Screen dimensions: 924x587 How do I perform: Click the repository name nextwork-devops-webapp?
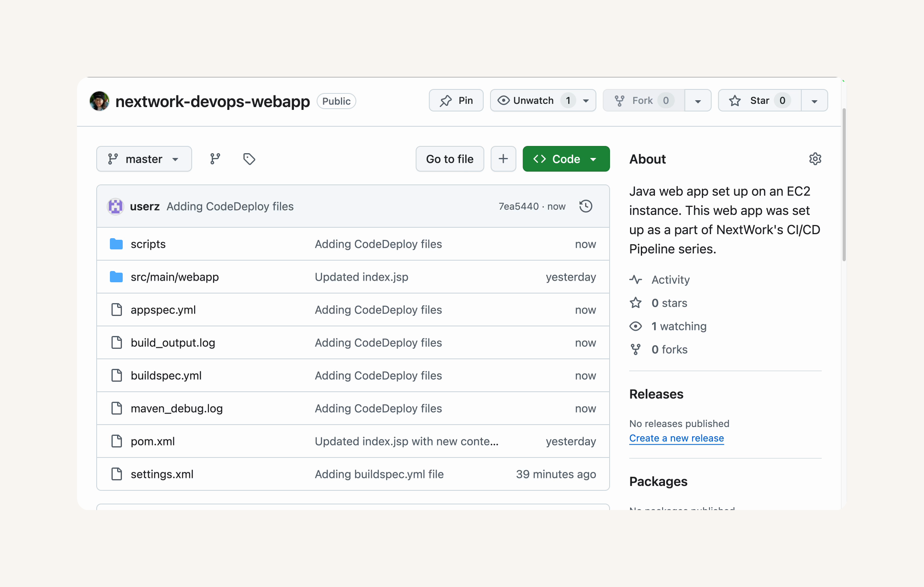(x=213, y=101)
